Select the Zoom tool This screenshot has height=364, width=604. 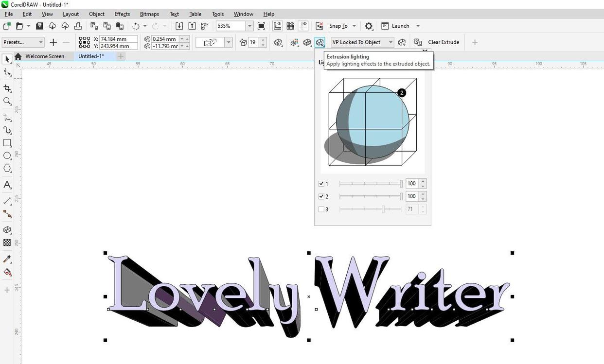[7, 101]
